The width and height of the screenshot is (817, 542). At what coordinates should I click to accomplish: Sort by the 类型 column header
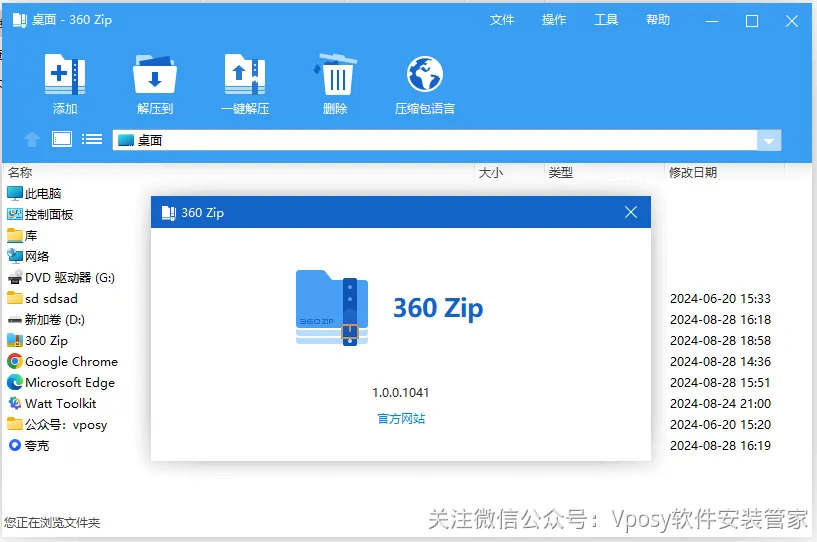[x=561, y=173]
